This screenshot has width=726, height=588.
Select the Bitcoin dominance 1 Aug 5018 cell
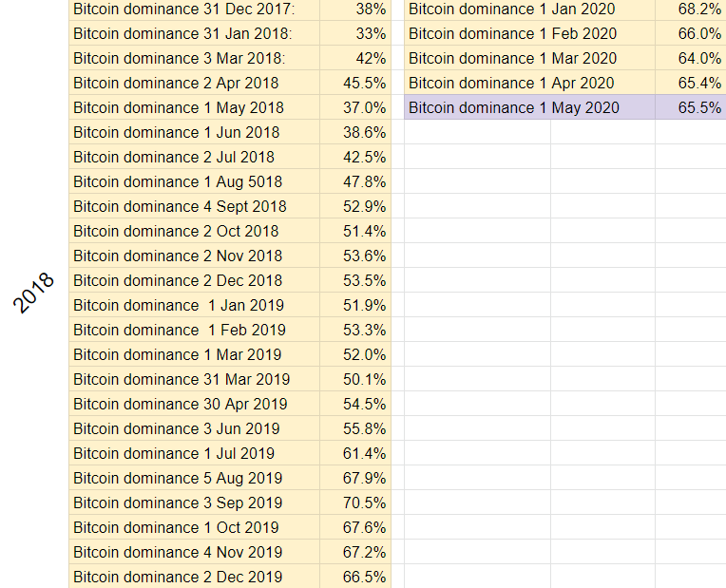click(194, 181)
